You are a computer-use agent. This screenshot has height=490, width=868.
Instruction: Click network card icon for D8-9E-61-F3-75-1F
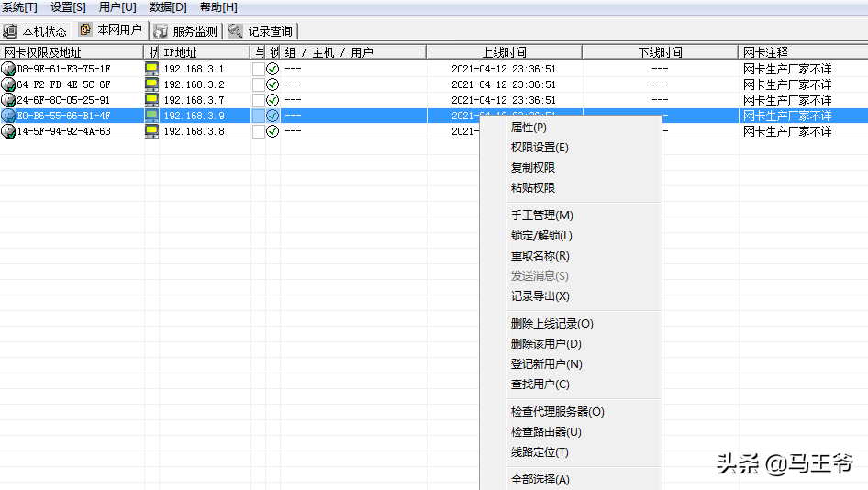point(8,69)
